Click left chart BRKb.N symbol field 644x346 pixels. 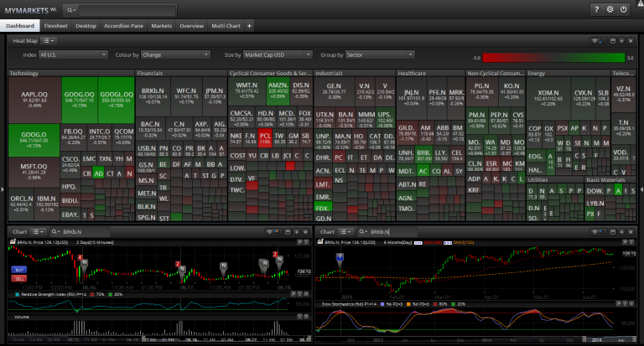coord(86,232)
